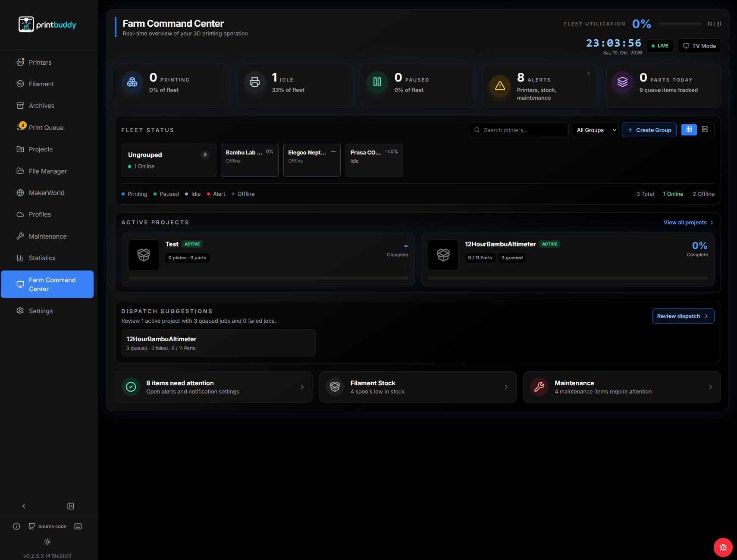Open Printers in sidebar

[x=47, y=62]
